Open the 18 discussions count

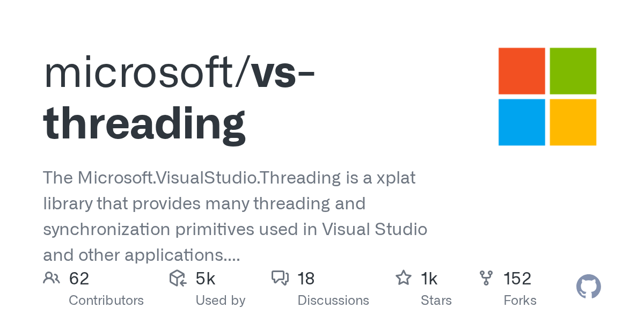[306, 279]
